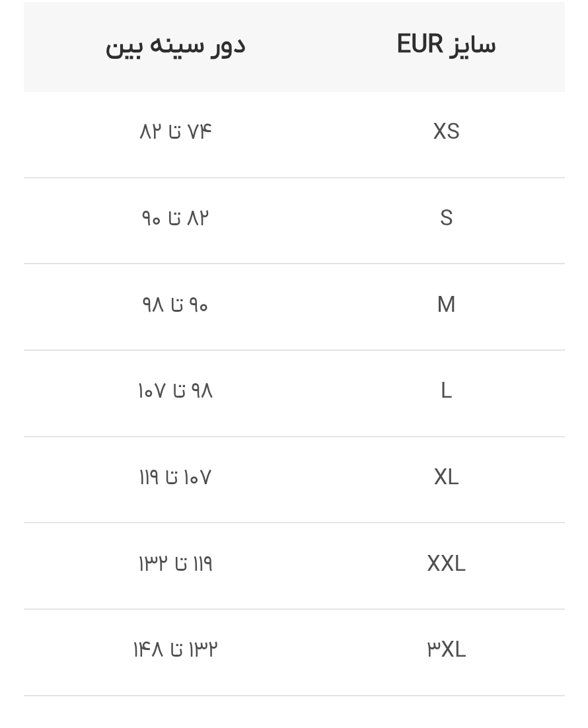Select the ۳XL size cell
The width and height of the screenshot is (588, 728).
click(446, 649)
